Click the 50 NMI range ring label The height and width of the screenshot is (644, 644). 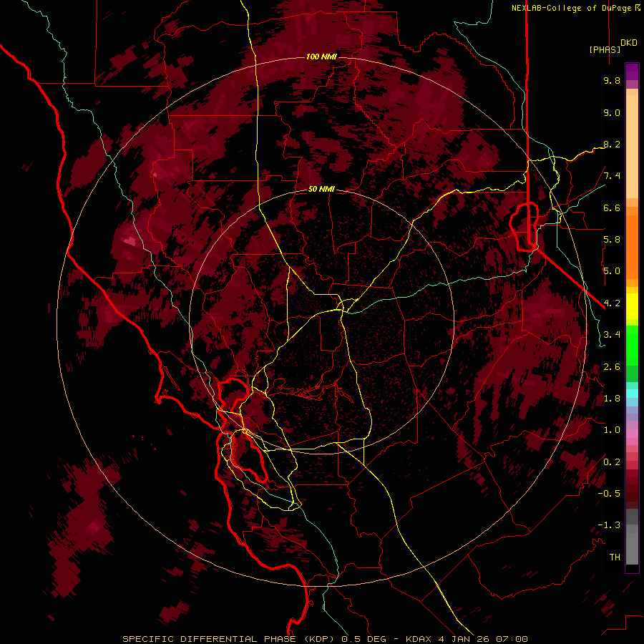(x=321, y=190)
